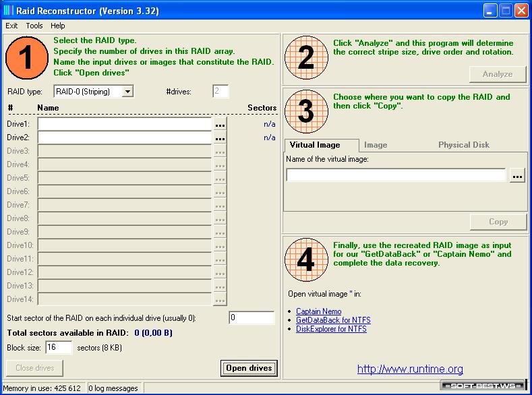Expand the RAID type dropdown
The image size is (532, 395).
[127, 92]
